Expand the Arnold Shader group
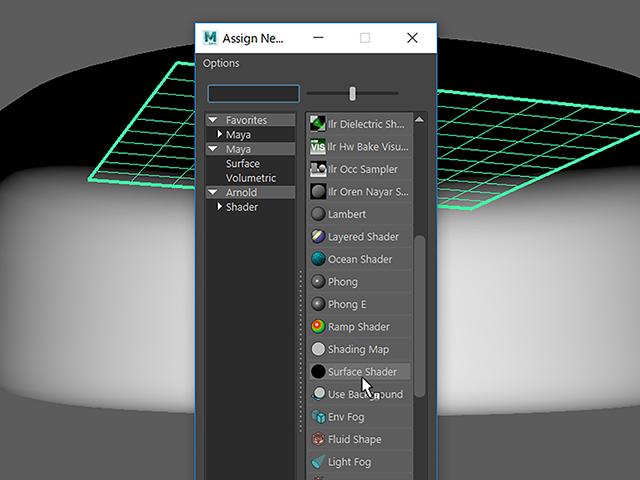 click(220, 207)
